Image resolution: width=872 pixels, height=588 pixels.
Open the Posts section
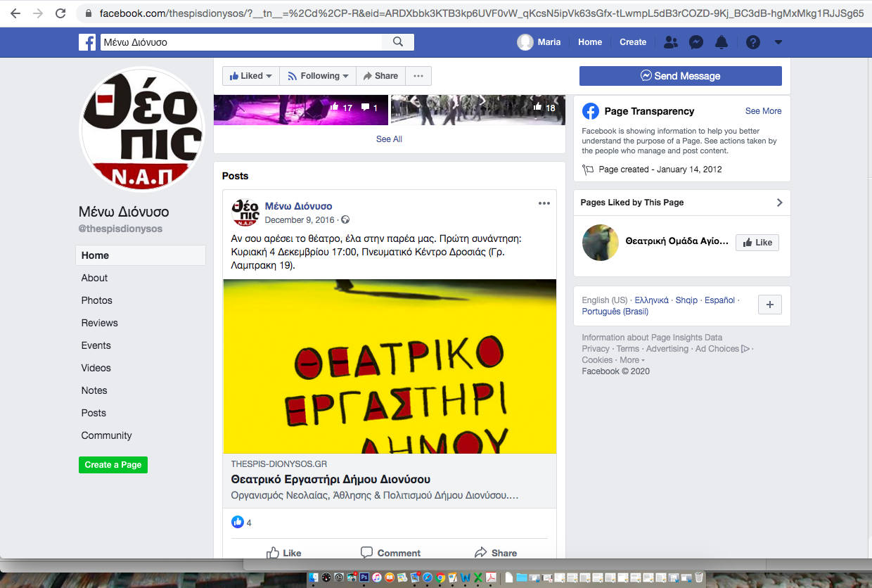tap(94, 413)
